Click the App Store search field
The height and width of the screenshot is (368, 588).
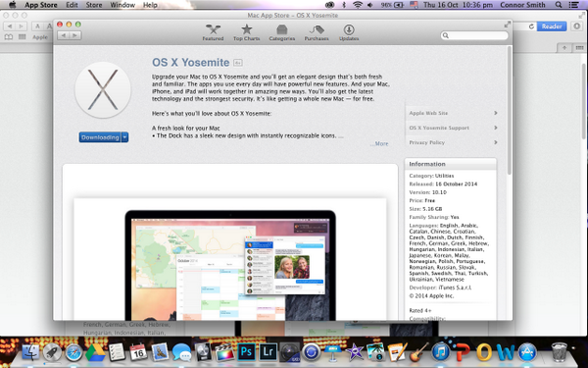pyautogui.click(x=474, y=35)
